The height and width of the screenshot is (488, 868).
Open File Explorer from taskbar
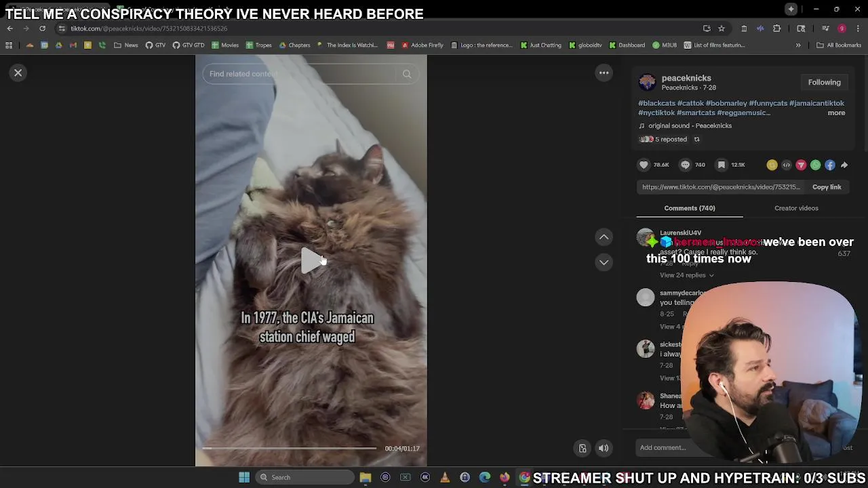[x=366, y=477]
